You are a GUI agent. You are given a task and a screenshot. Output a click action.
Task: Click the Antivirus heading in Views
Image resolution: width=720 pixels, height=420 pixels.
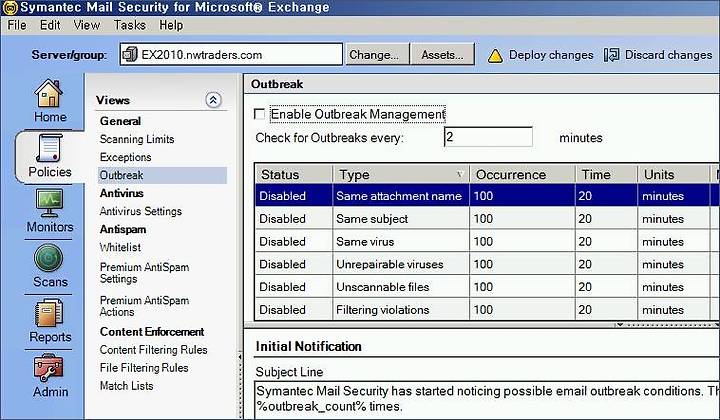(x=122, y=193)
